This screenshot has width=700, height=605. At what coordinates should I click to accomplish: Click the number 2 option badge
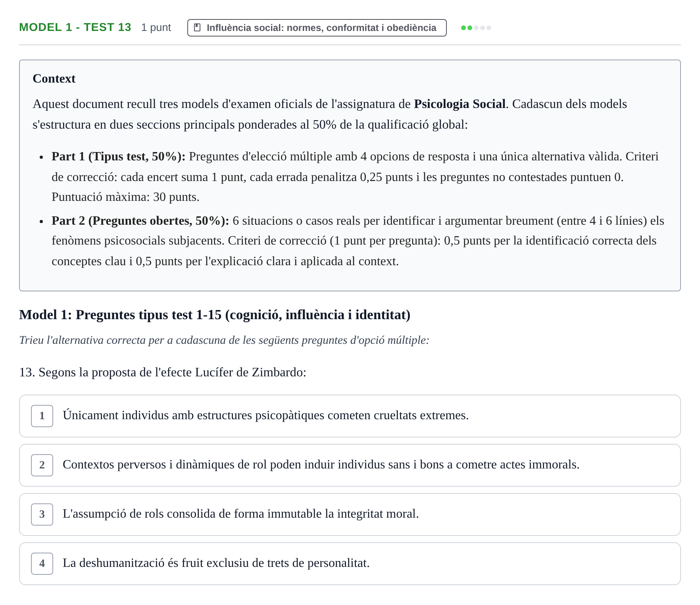tap(42, 465)
